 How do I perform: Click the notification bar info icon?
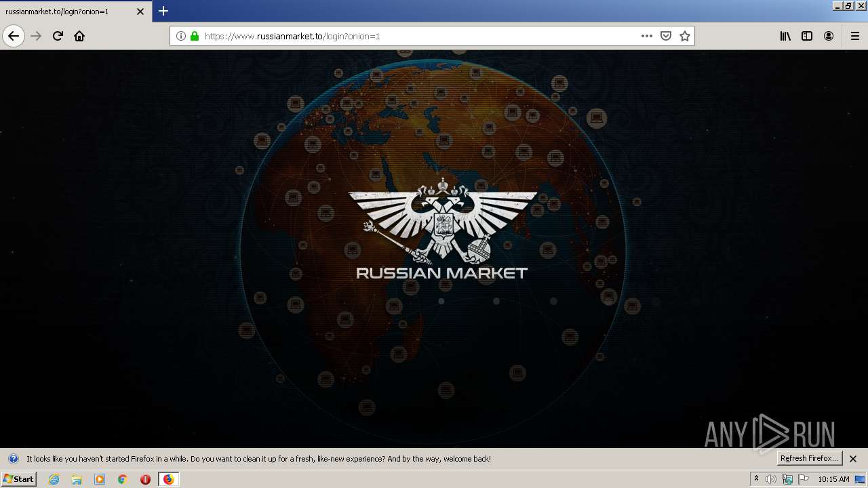point(13,459)
